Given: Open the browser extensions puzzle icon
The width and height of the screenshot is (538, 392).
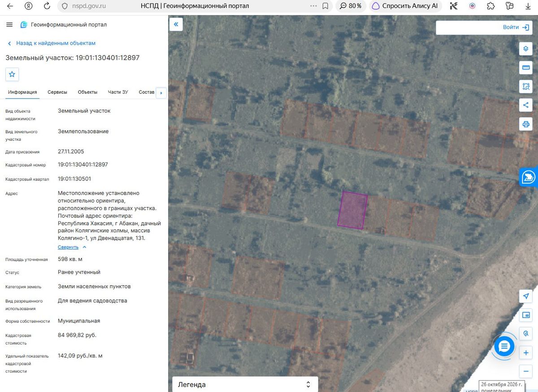Looking at the screenshot, I should (490, 6).
